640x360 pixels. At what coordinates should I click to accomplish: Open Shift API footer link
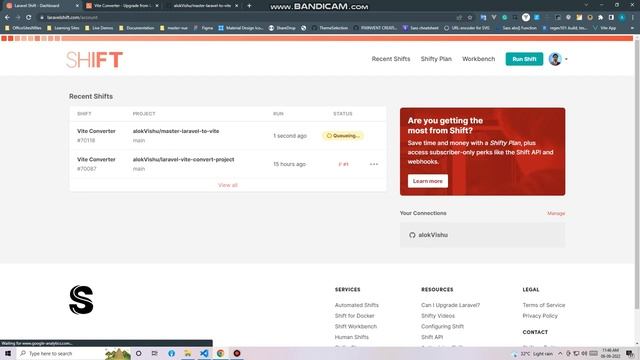(x=432, y=337)
